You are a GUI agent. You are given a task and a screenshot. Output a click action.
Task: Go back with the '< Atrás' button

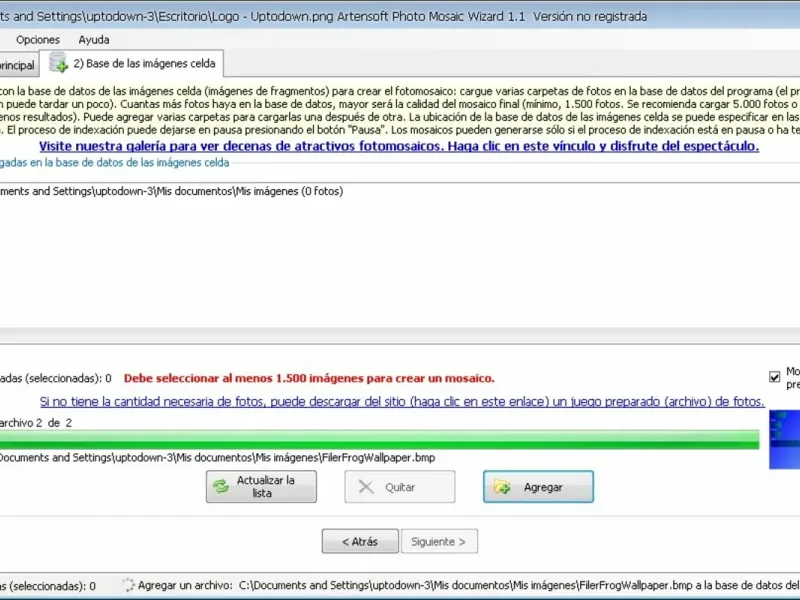point(360,541)
